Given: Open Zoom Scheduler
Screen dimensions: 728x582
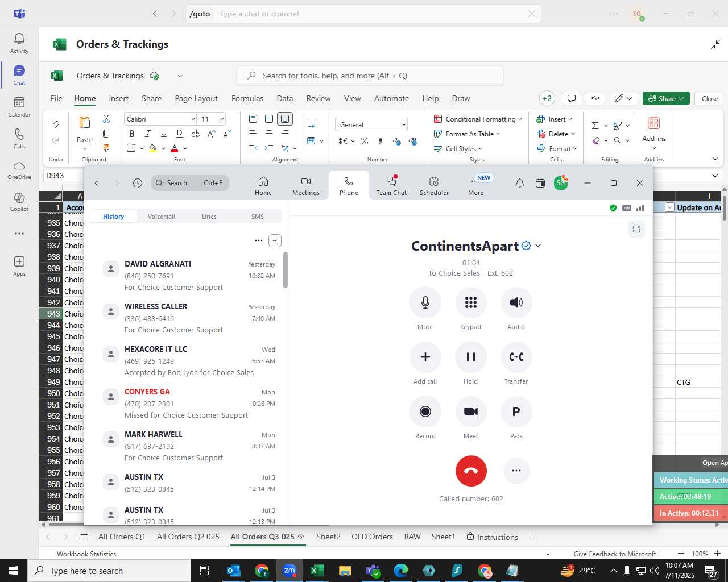Looking at the screenshot, I should point(434,186).
